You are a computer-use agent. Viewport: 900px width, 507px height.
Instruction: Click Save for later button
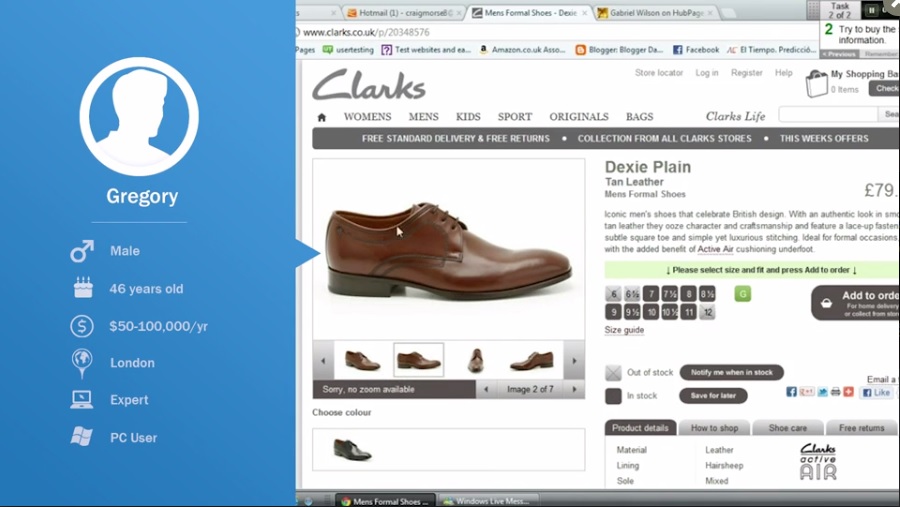tap(713, 396)
